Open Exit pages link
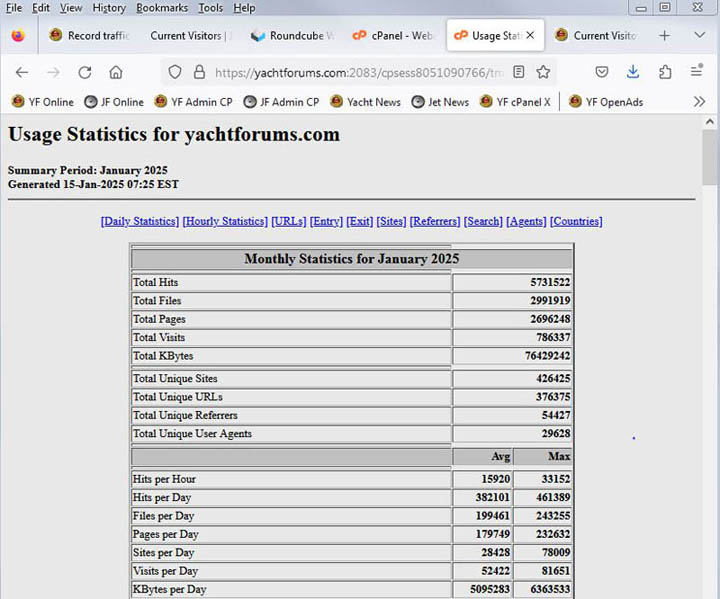Screen dimensions: 720x599 point(360,221)
